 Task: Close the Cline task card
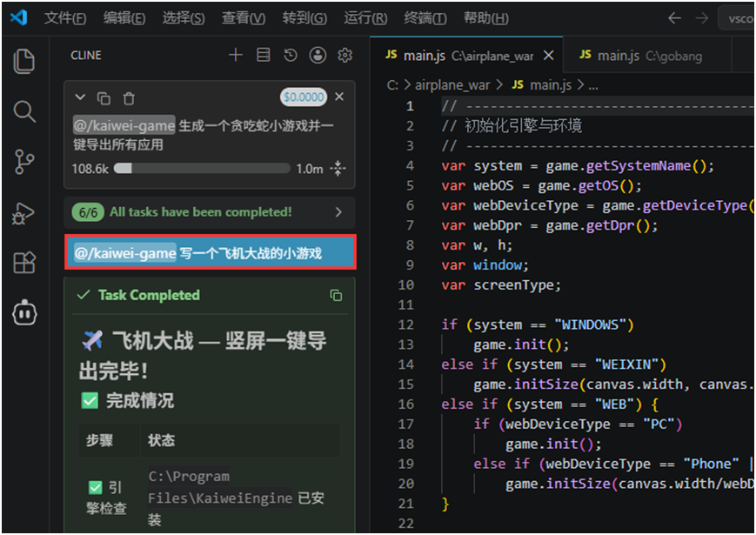tap(339, 97)
